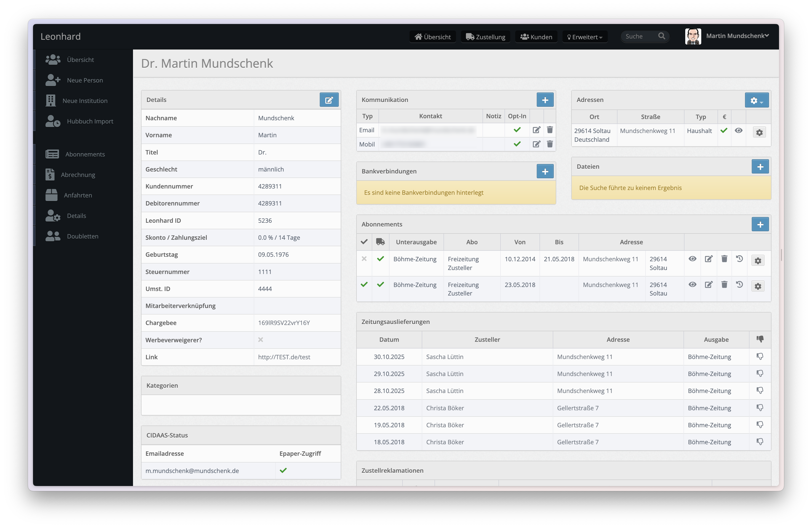Delete the subscription starting 23.05.2018

724,284
